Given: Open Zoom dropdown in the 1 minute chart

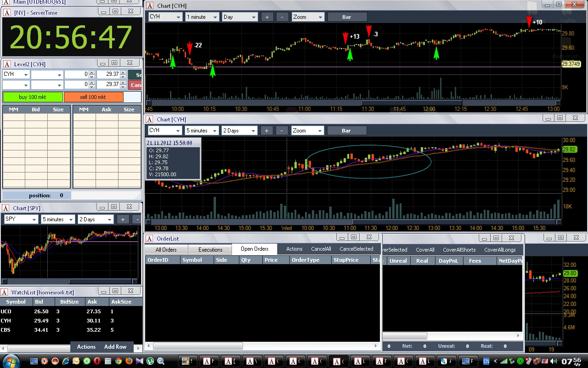Looking at the screenshot, I should click(320, 17).
